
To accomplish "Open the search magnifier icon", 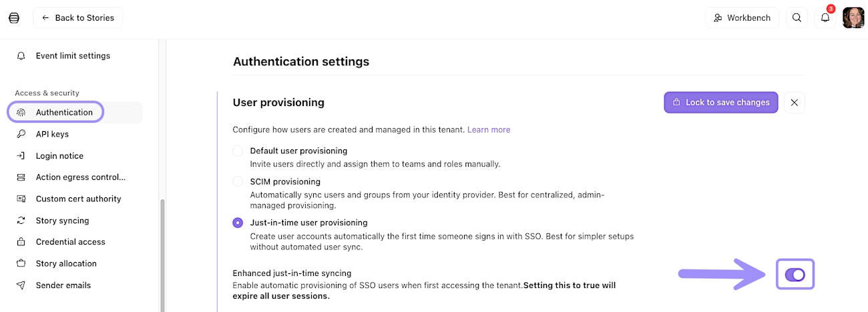I will coord(797,18).
